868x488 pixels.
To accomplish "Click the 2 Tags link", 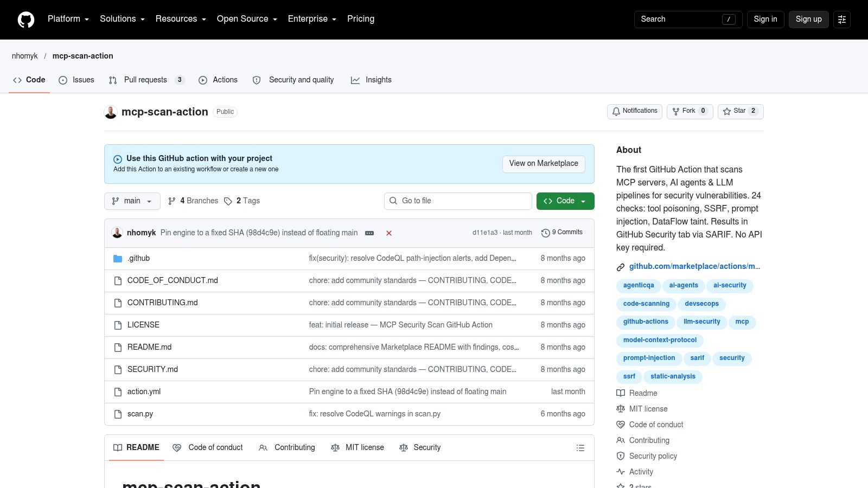I will tap(242, 201).
